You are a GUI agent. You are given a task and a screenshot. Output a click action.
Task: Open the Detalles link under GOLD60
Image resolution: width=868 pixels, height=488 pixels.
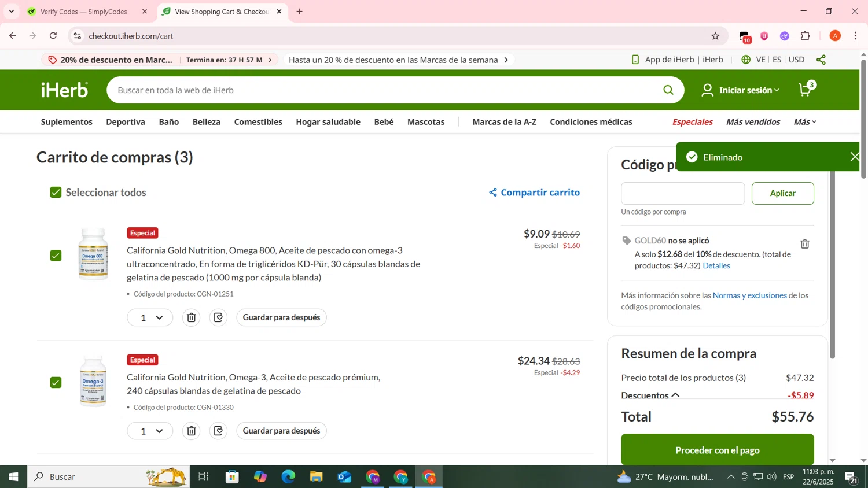(716, 265)
